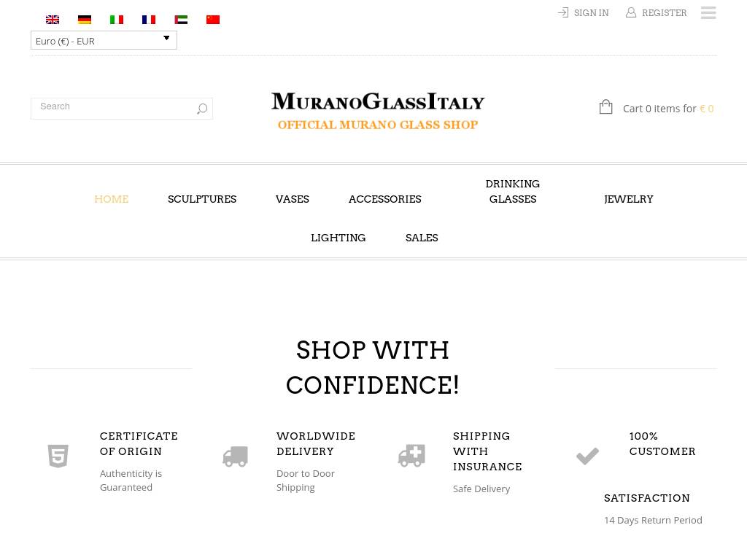Image resolution: width=747 pixels, height=560 pixels.
Task: Choose the Italian flag language option
Action: coord(117,20)
